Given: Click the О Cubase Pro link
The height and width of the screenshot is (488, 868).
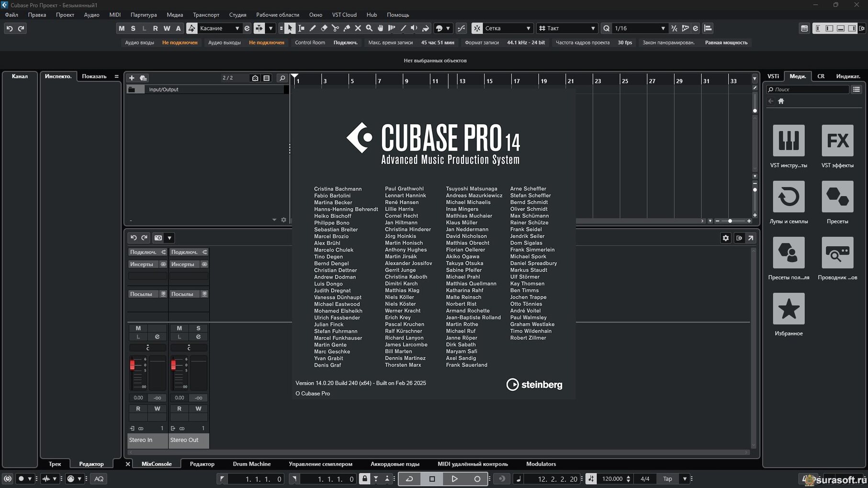Looking at the screenshot, I should pyautogui.click(x=313, y=393).
